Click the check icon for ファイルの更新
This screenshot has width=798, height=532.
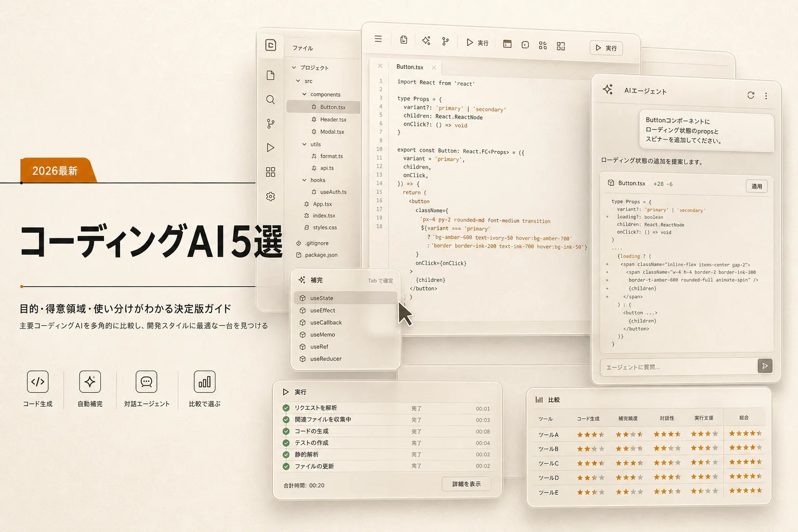286,467
